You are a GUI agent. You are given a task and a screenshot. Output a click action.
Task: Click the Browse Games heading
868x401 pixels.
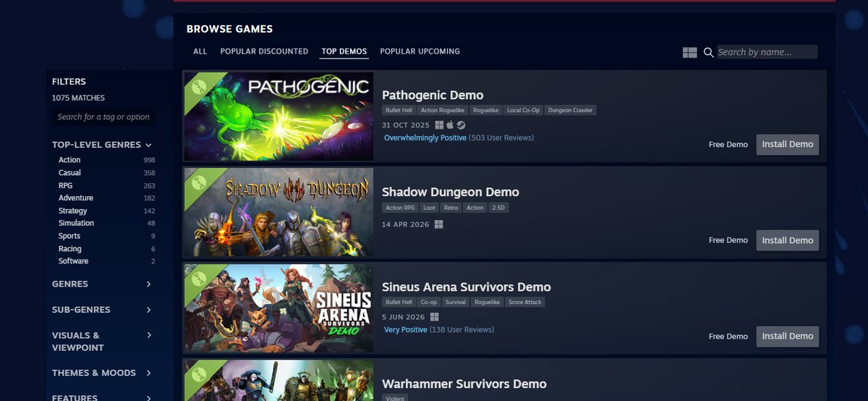[229, 30]
